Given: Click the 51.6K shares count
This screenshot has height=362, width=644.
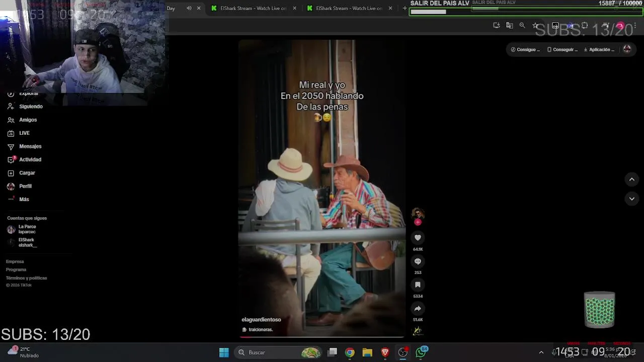Looking at the screenshot, I should click(x=418, y=320).
